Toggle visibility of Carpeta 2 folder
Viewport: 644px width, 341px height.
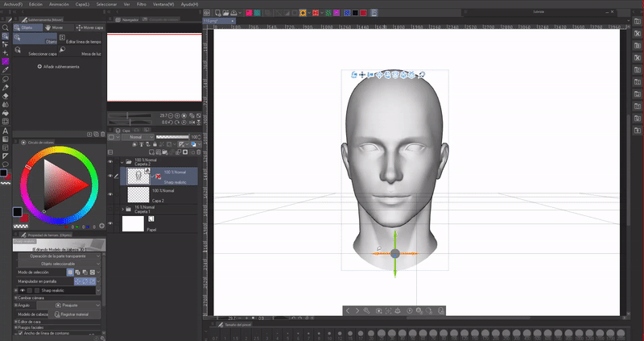[111, 161]
